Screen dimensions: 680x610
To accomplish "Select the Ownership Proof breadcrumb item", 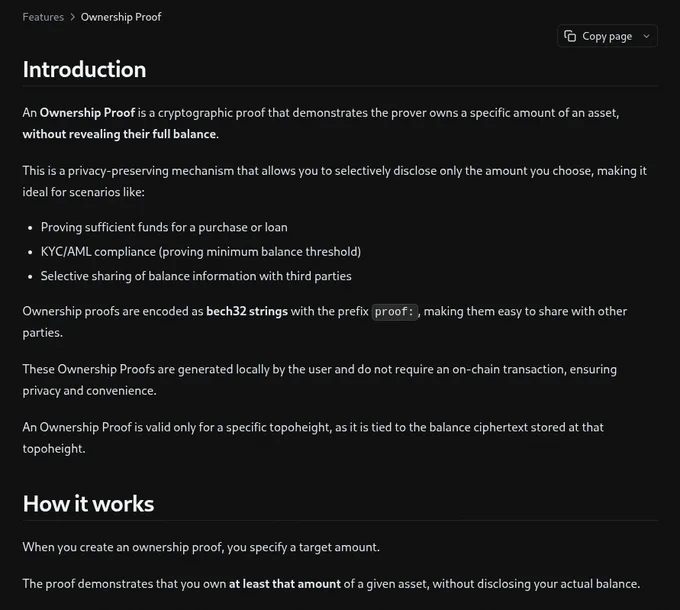I will [121, 17].
